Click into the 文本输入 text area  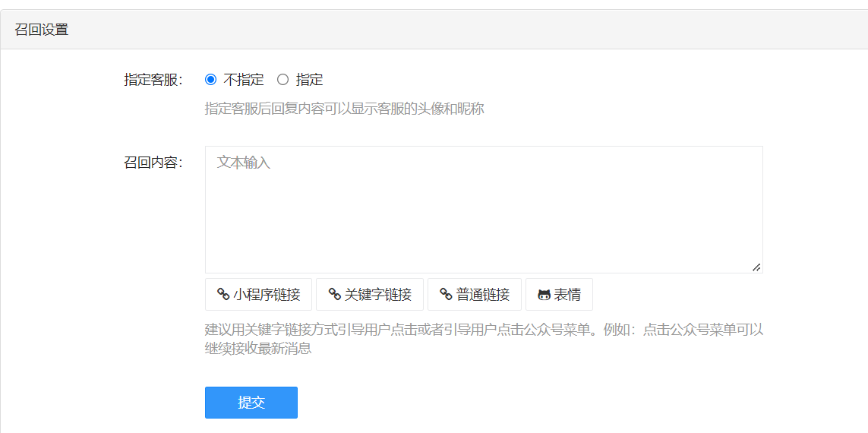pos(484,210)
